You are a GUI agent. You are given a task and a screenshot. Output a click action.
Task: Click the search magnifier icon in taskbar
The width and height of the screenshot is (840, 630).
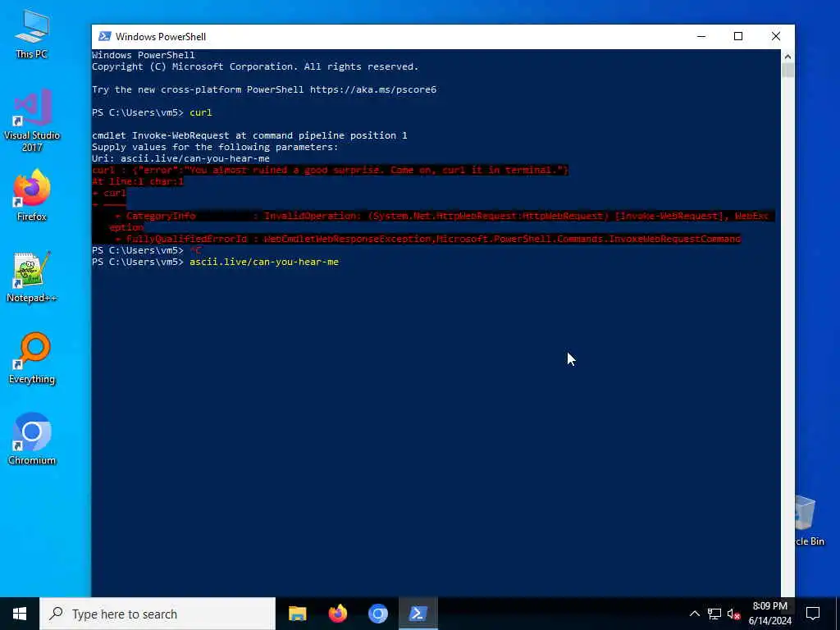click(x=57, y=614)
